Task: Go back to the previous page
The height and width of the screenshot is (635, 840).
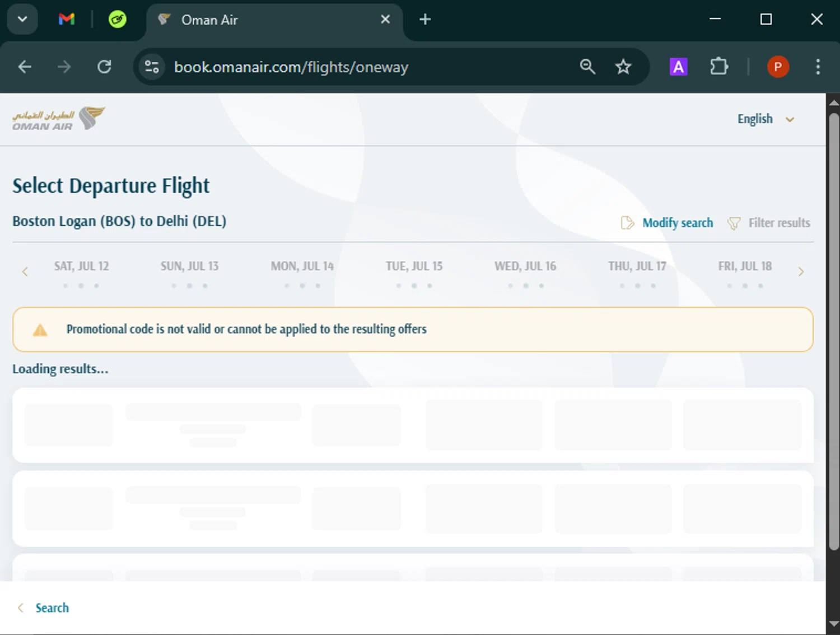Action: [x=25, y=67]
